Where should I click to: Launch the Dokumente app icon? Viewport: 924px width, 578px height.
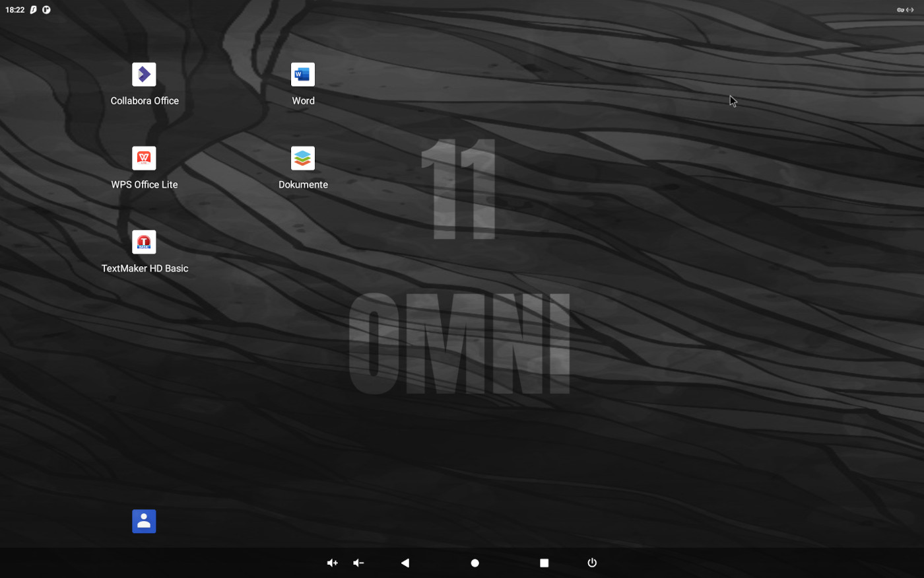(x=303, y=159)
